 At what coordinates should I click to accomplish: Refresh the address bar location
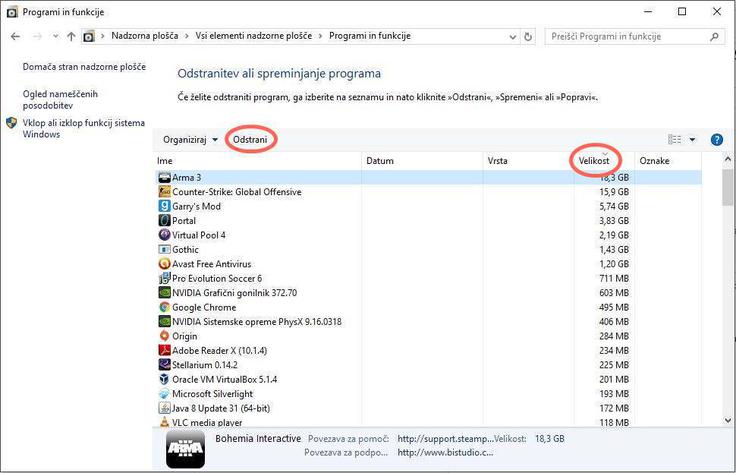[x=528, y=37]
